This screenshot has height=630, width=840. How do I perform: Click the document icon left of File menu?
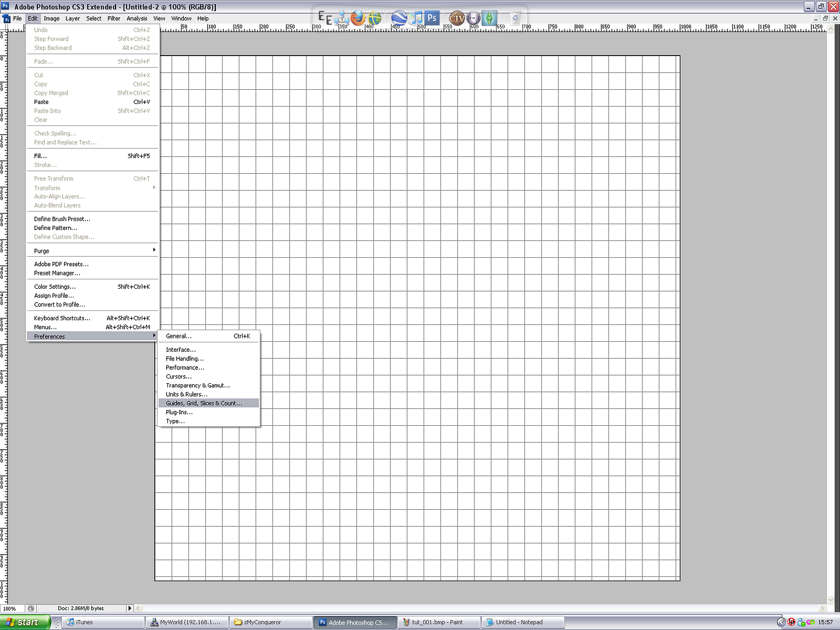(7, 19)
